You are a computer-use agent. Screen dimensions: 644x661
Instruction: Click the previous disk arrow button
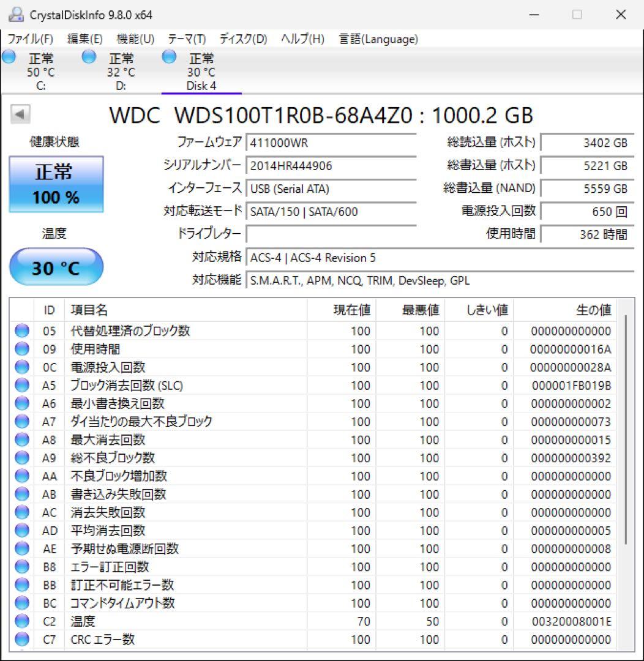coord(20,114)
